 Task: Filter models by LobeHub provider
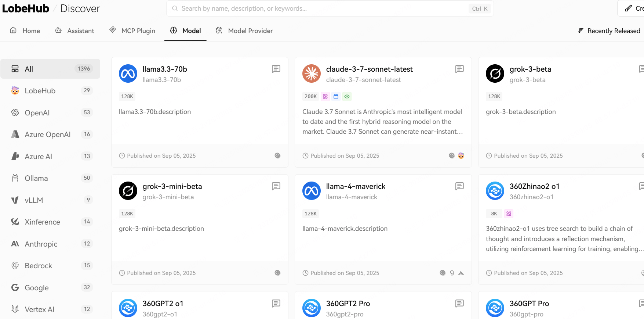(x=50, y=91)
